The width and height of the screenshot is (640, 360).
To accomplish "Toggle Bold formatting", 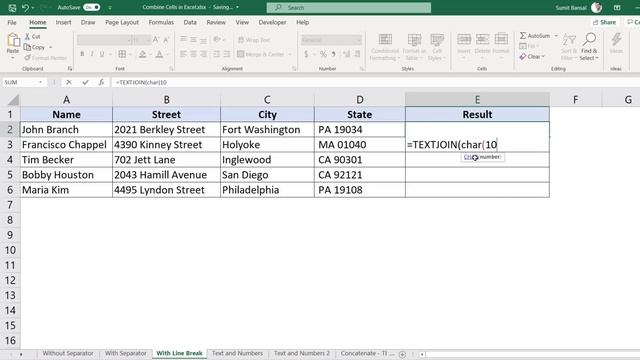I will pyautogui.click(x=82, y=54).
